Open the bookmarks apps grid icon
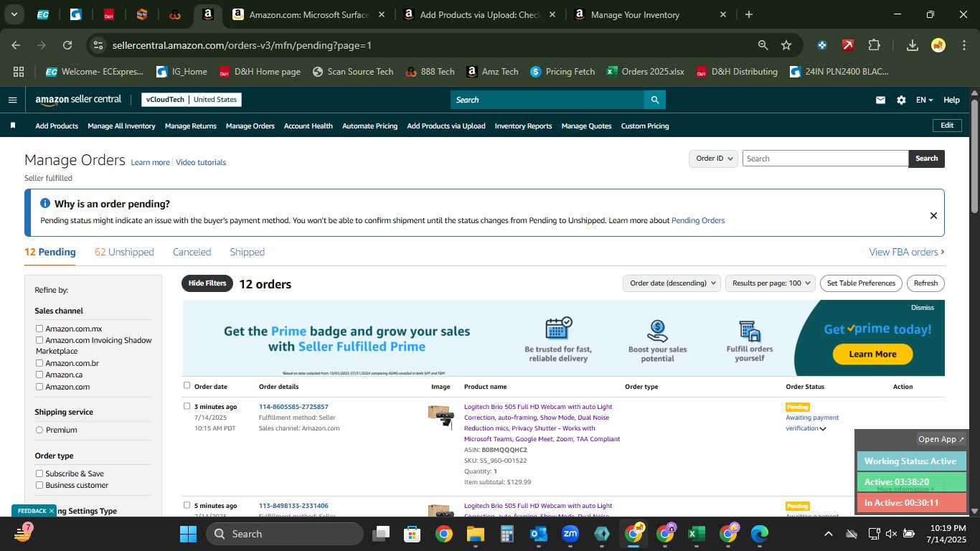Image resolution: width=980 pixels, height=551 pixels. pyautogui.click(x=19, y=72)
